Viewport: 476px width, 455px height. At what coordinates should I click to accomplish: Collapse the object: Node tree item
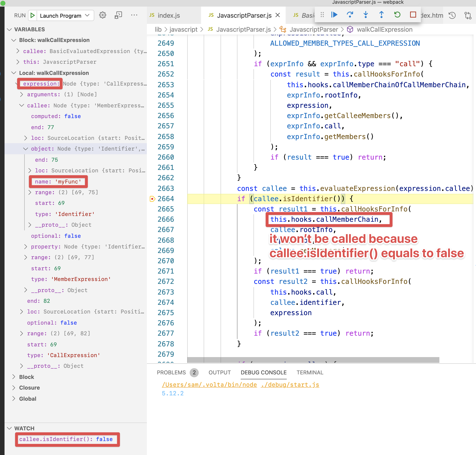tap(26, 149)
